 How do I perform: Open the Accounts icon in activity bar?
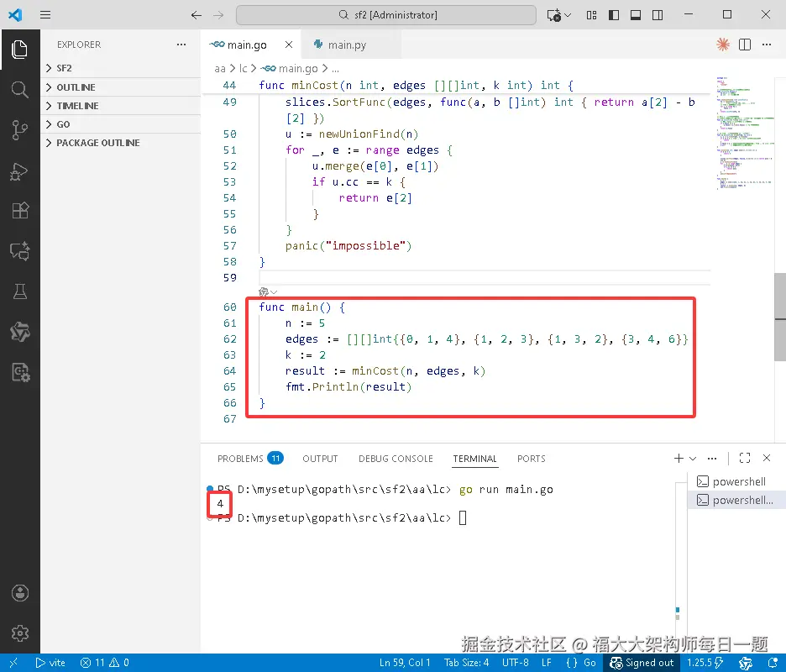tap(19, 593)
